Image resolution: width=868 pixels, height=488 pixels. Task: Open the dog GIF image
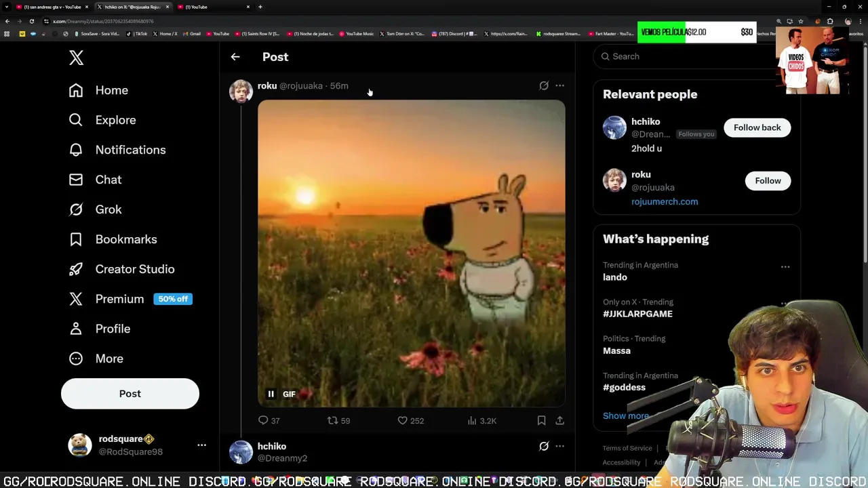pyautogui.click(x=411, y=253)
